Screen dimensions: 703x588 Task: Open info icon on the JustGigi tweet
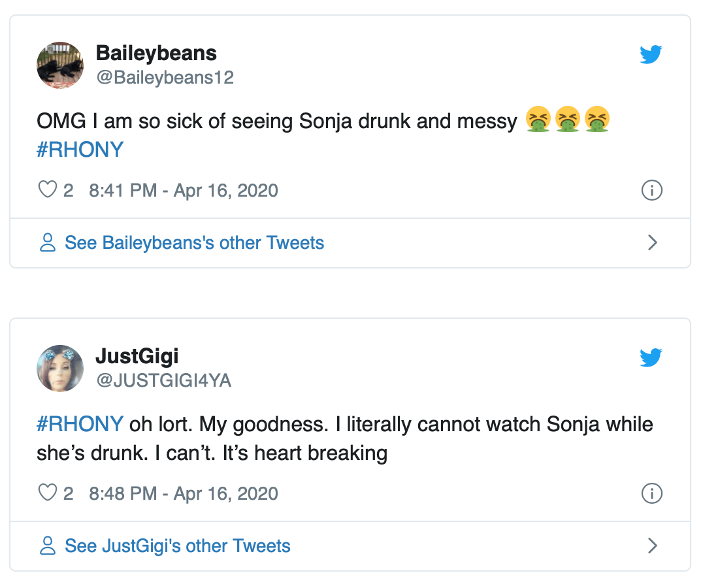click(652, 493)
